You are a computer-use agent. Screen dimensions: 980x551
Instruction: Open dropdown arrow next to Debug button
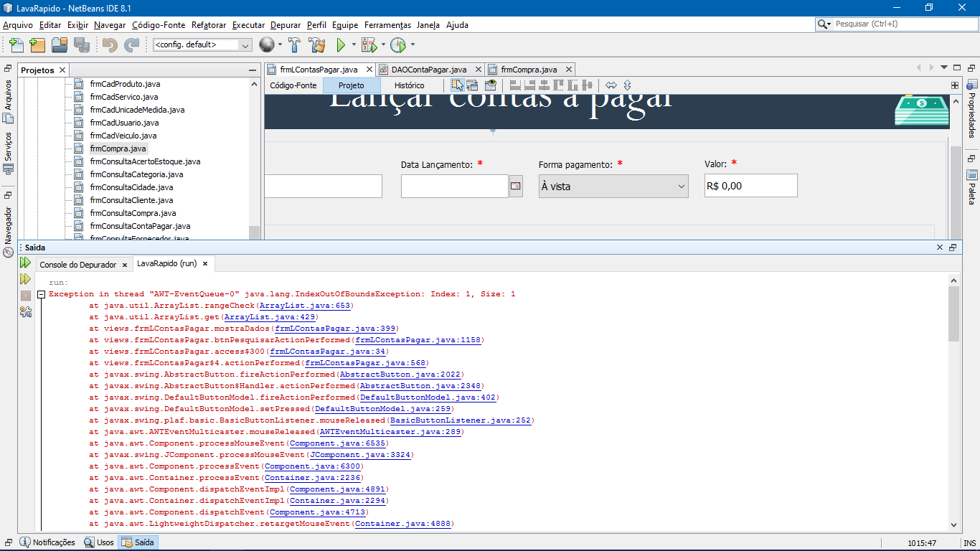coord(383,44)
